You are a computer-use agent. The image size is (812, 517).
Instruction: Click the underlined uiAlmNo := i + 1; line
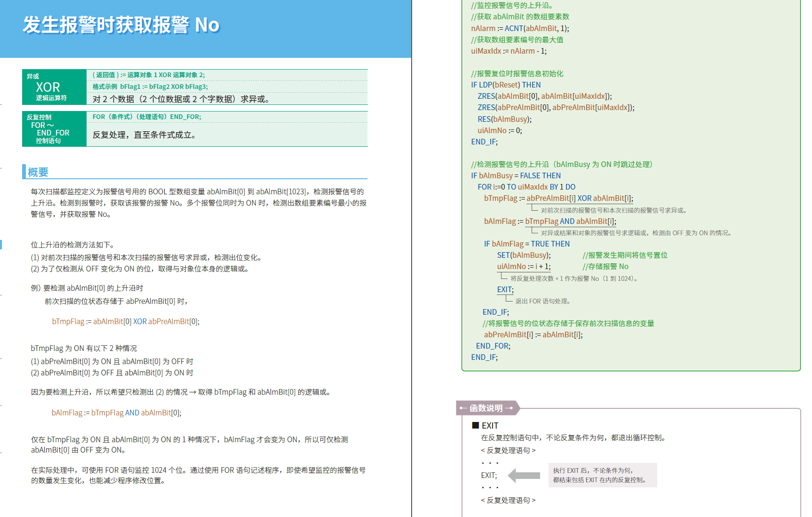(524, 266)
